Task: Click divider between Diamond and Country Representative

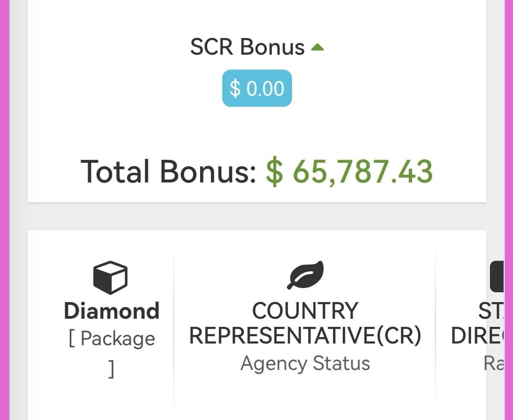Action: 174,329
